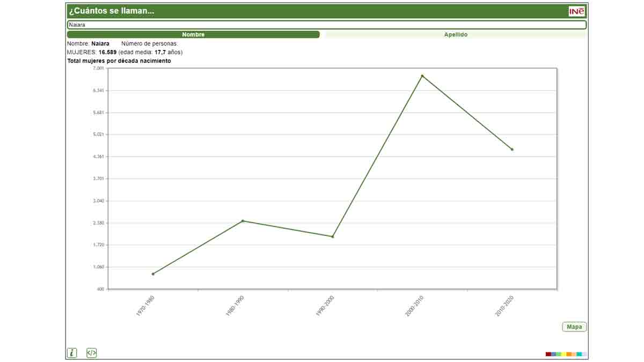Screen dimensions: 644x362
Task: Open the Mapa view button
Action: (574, 327)
